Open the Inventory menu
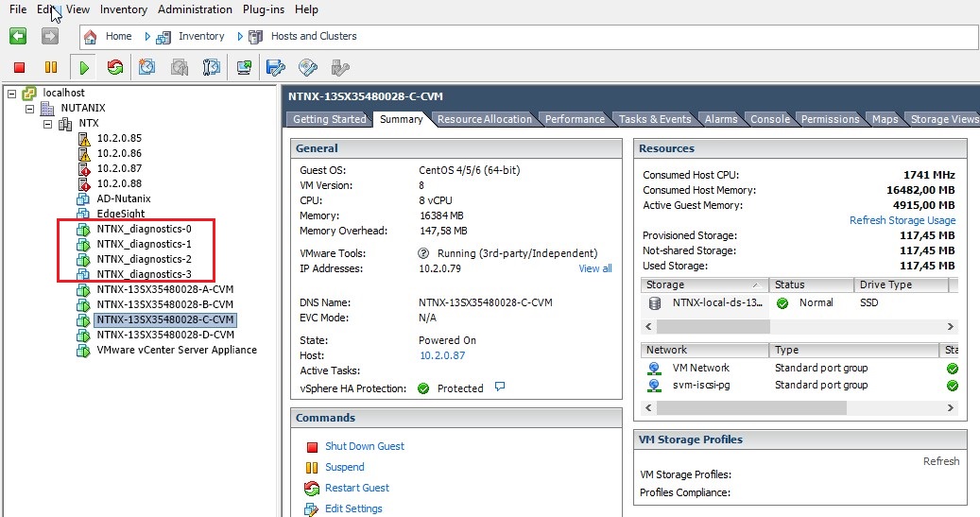The width and height of the screenshot is (980, 517). [x=123, y=9]
